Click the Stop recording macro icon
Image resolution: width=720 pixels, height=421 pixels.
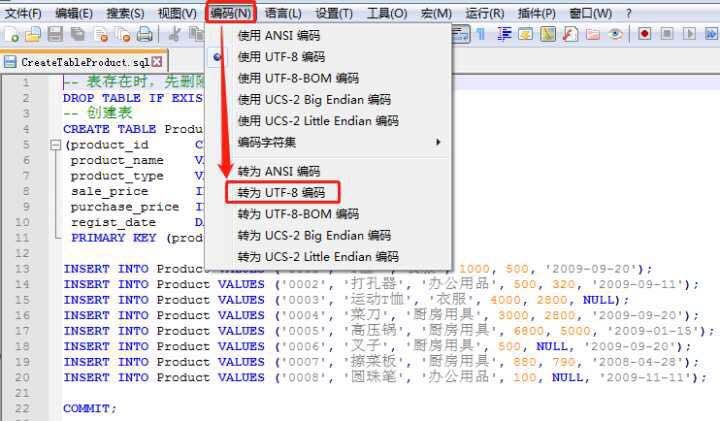click(x=667, y=34)
